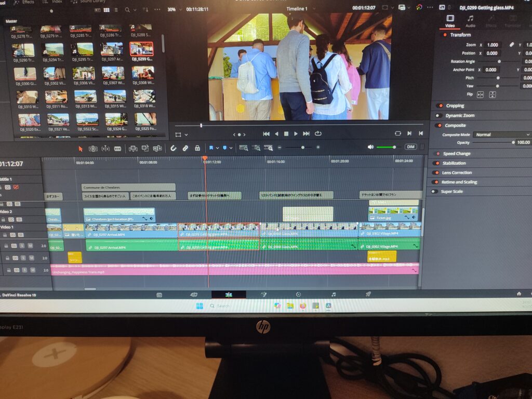Jump to first frame of timeline
Image resolution: width=532 pixels, height=399 pixels.
coord(267,134)
